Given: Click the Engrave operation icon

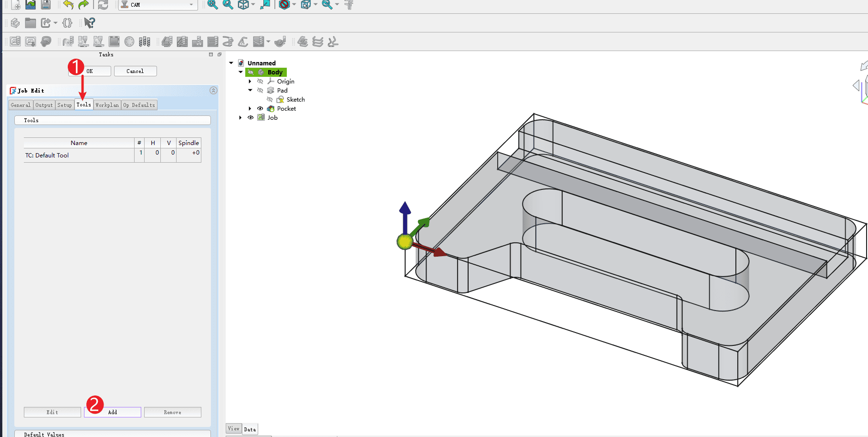Looking at the screenshot, I should pyautogui.click(x=243, y=42).
